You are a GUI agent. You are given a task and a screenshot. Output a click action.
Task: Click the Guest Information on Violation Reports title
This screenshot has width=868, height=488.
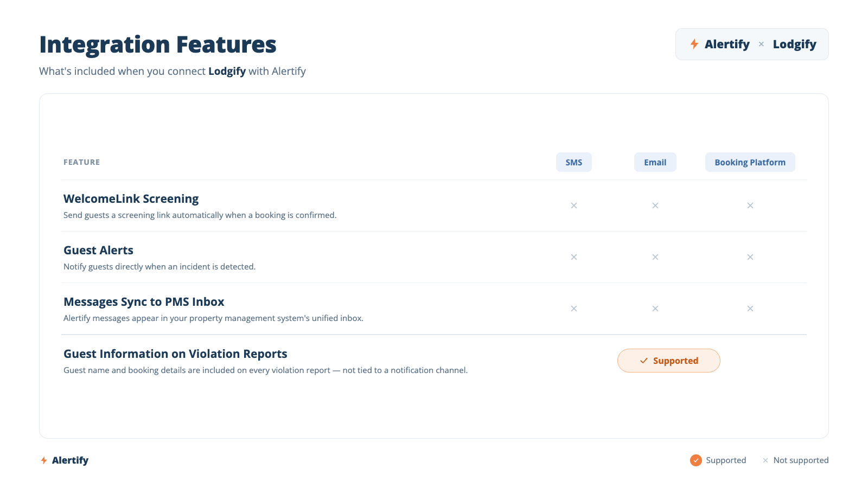click(175, 354)
